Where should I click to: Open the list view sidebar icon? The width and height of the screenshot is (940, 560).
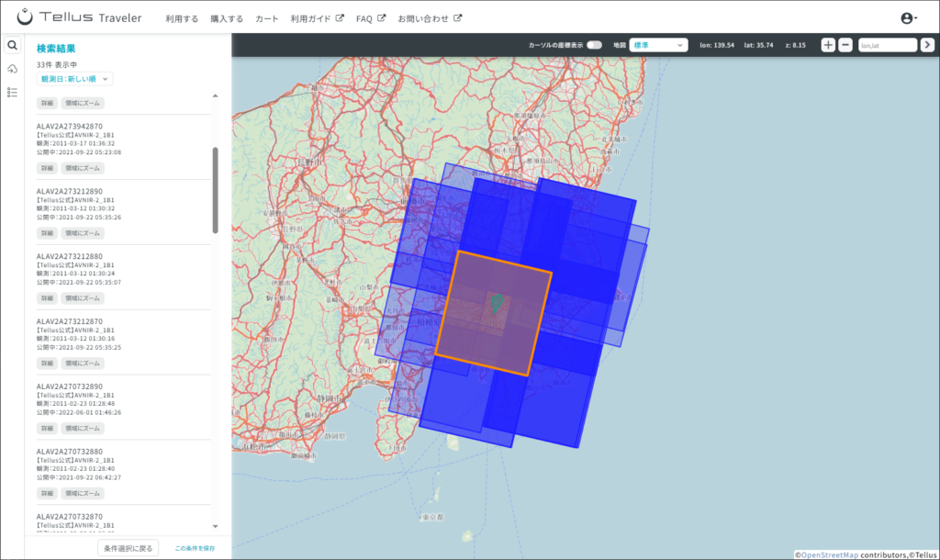tap(12, 93)
